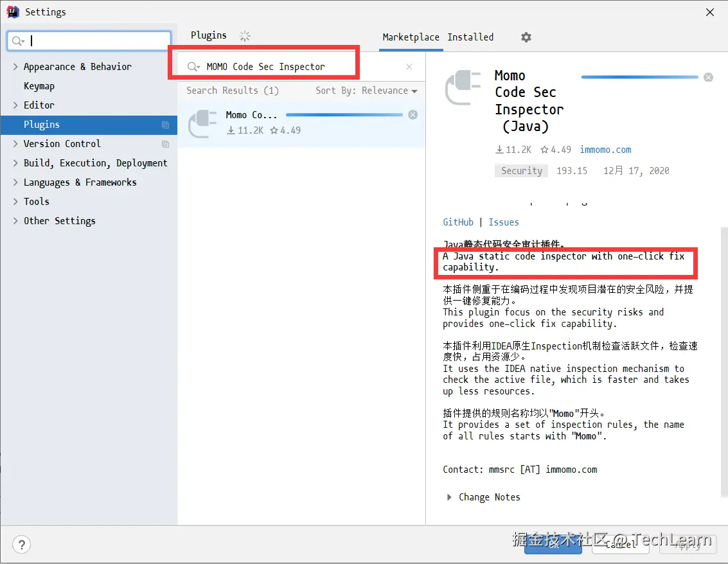Click the copy-settings icon next to Plugins
728x564 pixels.
click(165, 125)
